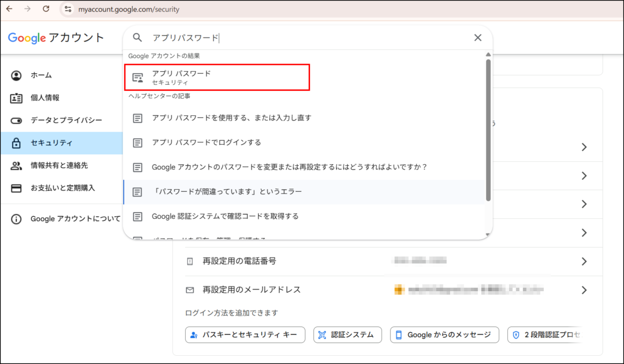The width and height of the screenshot is (624, 364).
Task: Expand 再設定用の電話番号 with its chevron
Action: [x=584, y=262]
